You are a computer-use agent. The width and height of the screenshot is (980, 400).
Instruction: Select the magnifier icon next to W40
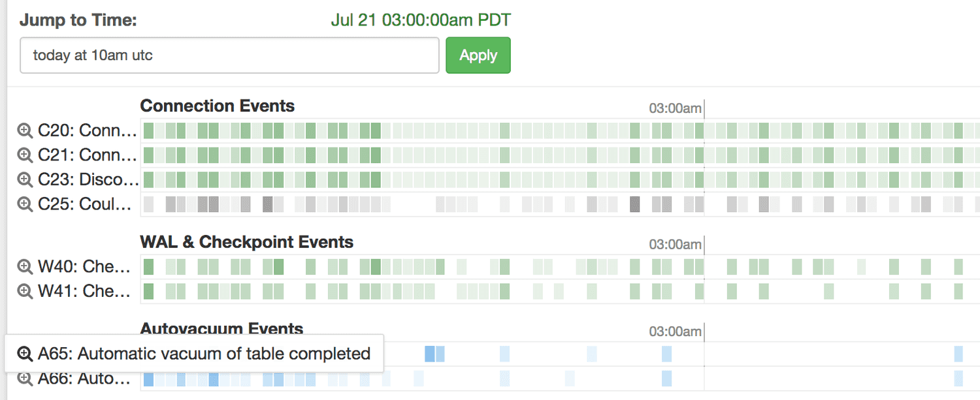click(24, 266)
